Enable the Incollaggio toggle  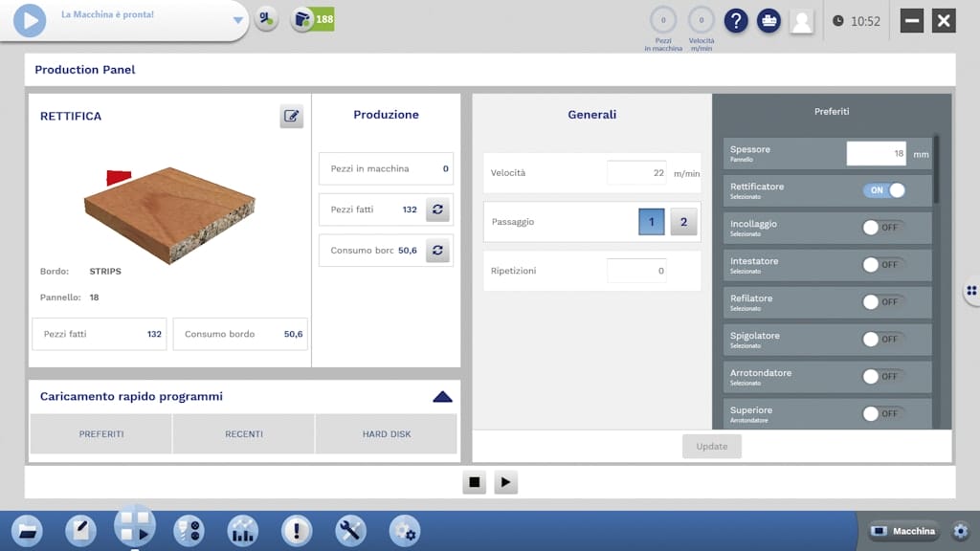coord(883,228)
